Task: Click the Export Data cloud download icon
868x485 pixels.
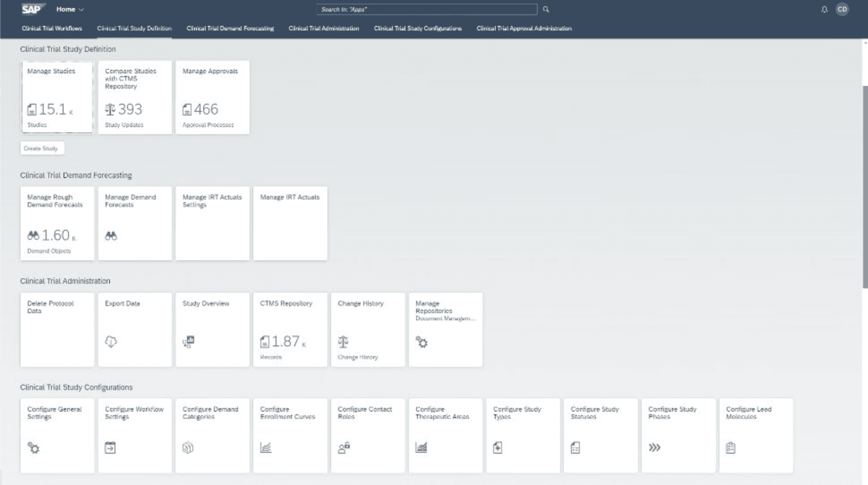Action: point(111,342)
